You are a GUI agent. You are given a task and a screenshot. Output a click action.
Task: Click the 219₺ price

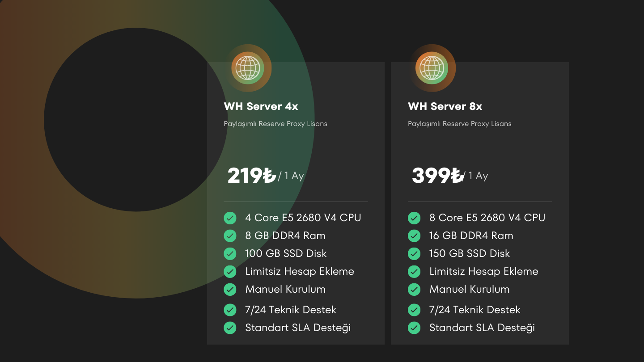pyautogui.click(x=252, y=176)
